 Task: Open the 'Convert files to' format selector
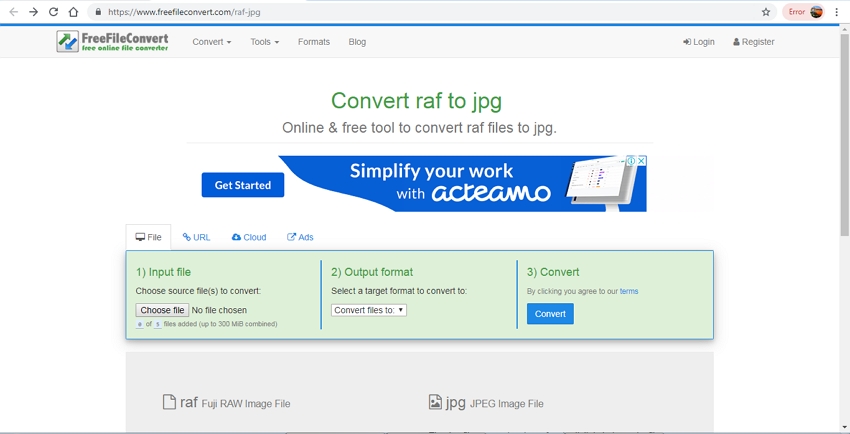(368, 310)
